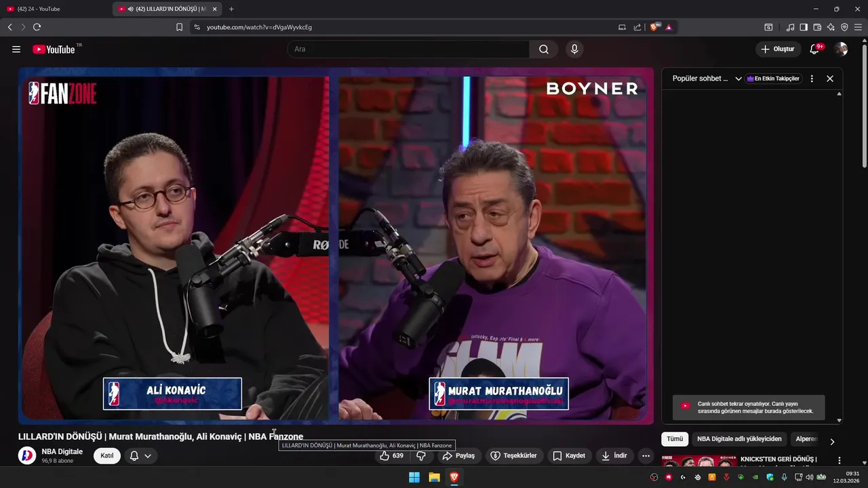Viewport: 868px width, 488px height.
Task: Click the Teşekkürler button
Action: point(513,455)
